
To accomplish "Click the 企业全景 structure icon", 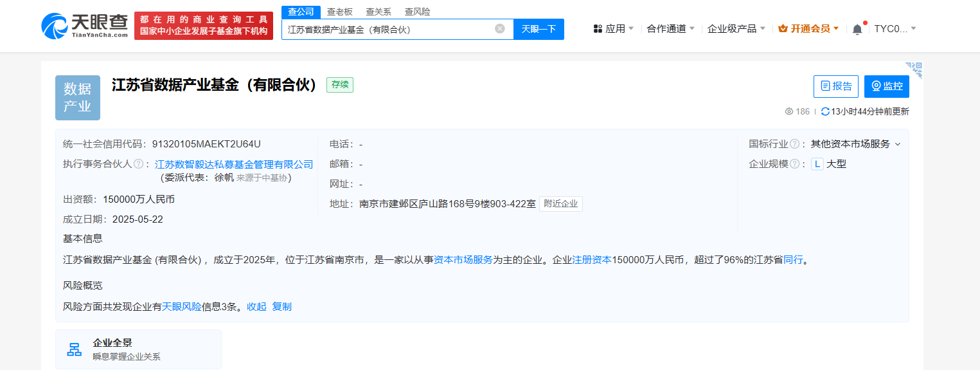I will 75,349.
